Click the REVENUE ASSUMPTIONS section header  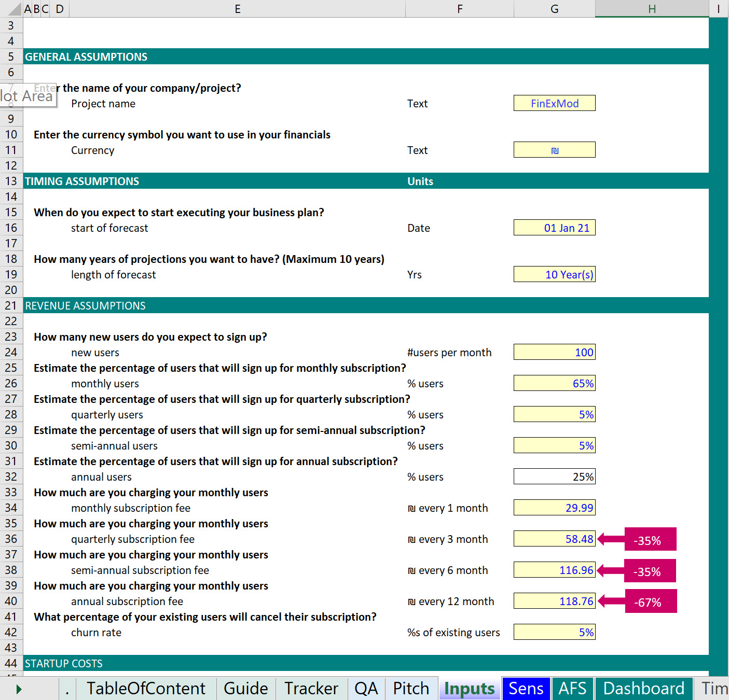(x=85, y=306)
